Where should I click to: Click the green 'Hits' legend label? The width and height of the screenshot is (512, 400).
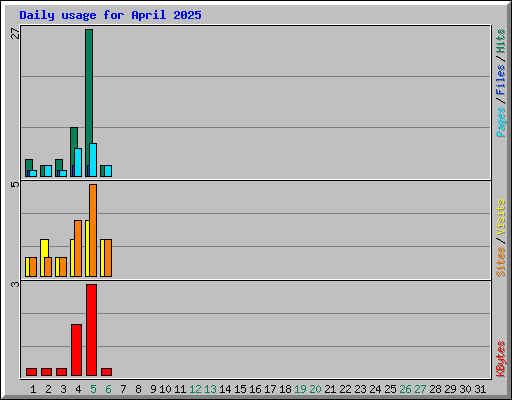tap(501, 41)
